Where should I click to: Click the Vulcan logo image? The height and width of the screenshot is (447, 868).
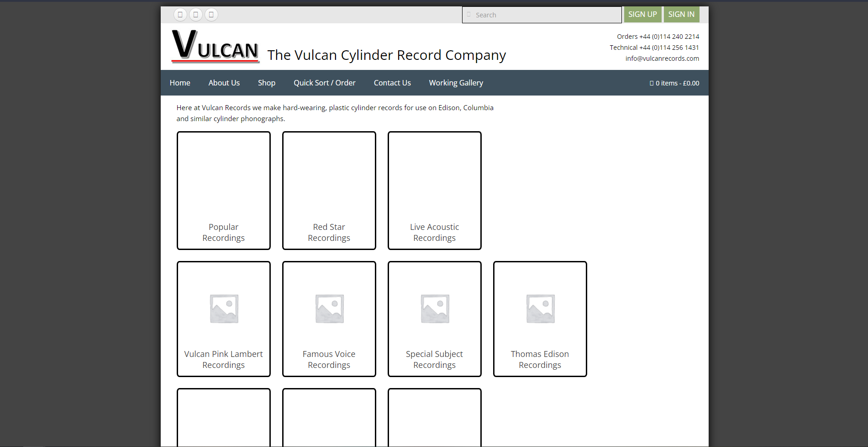pyautogui.click(x=215, y=46)
